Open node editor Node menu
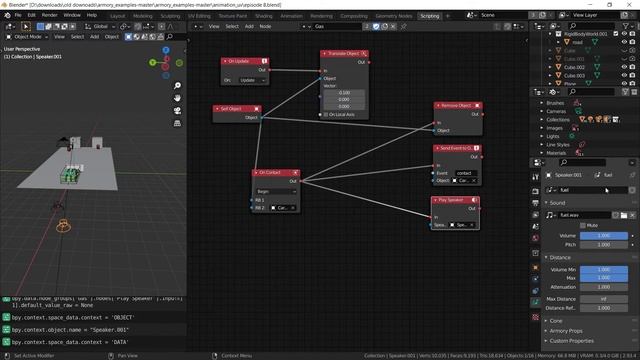 pyautogui.click(x=265, y=27)
